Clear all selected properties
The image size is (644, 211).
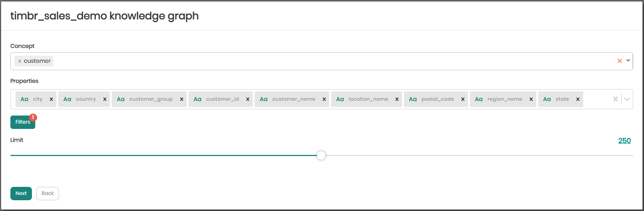[x=615, y=99]
